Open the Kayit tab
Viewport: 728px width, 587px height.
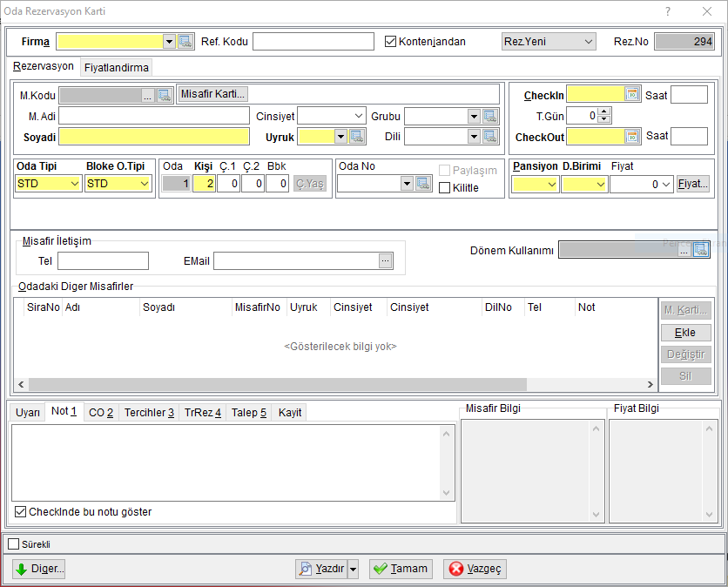tap(290, 413)
